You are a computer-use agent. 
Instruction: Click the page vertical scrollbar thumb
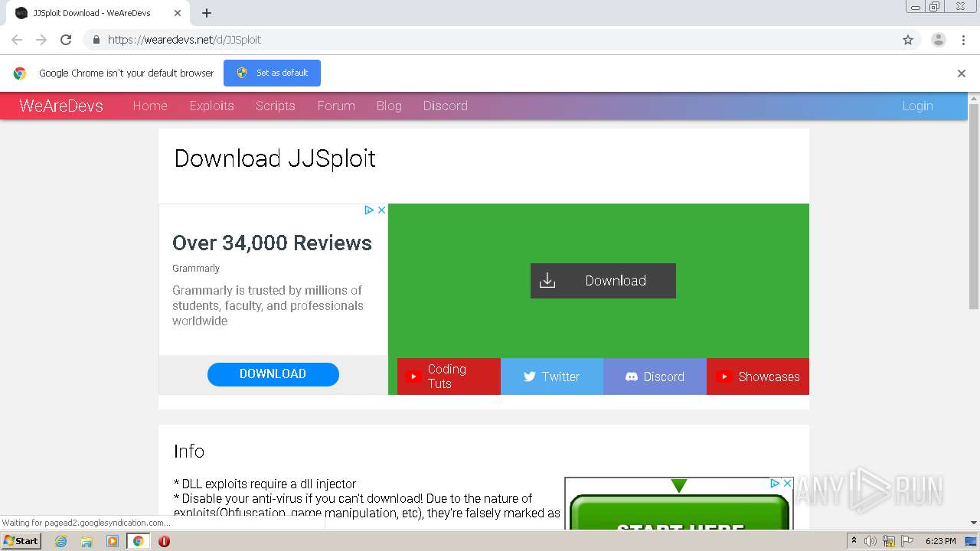coord(974,207)
